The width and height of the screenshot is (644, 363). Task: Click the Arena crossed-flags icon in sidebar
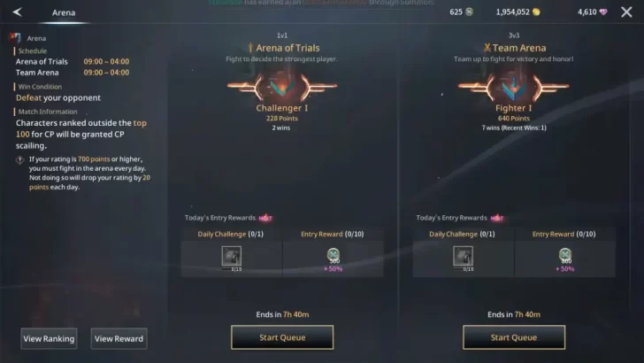[x=15, y=38]
